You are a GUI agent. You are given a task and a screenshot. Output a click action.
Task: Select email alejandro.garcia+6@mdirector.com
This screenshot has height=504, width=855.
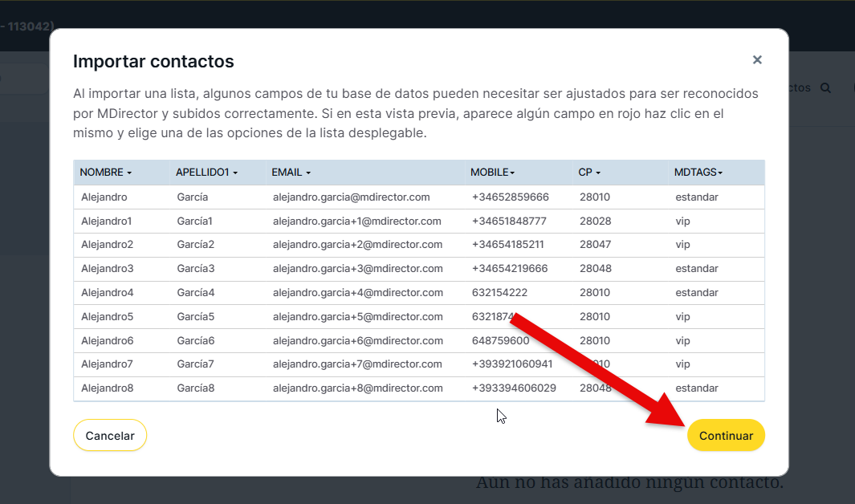click(x=357, y=341)
